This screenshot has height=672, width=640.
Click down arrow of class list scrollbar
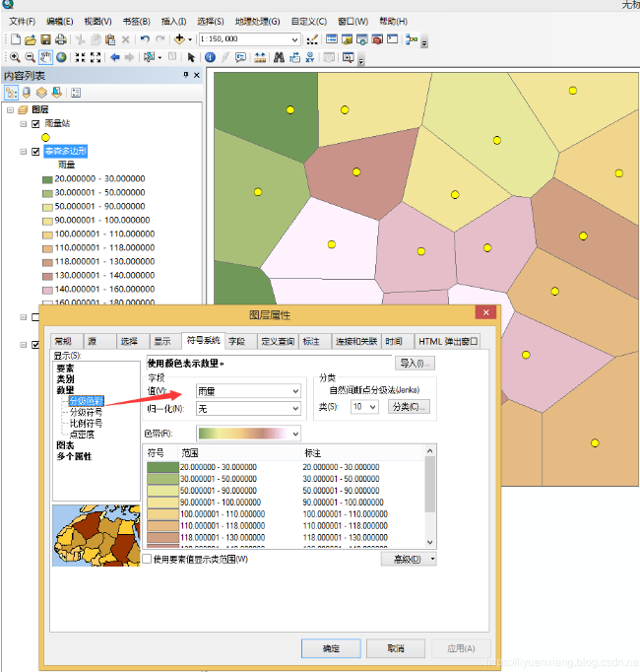point(429,543)
